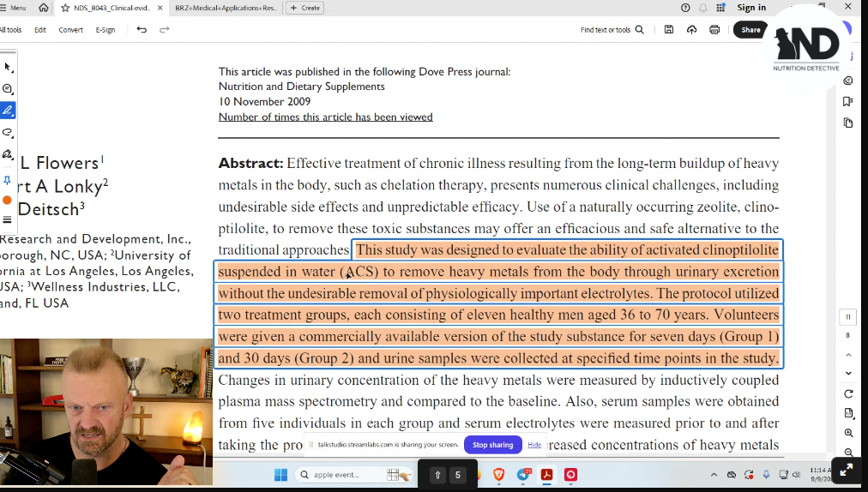Open the red recording app taskbar icon
Image resolution: width=868 pixels, height=492 pixels.
570,475
